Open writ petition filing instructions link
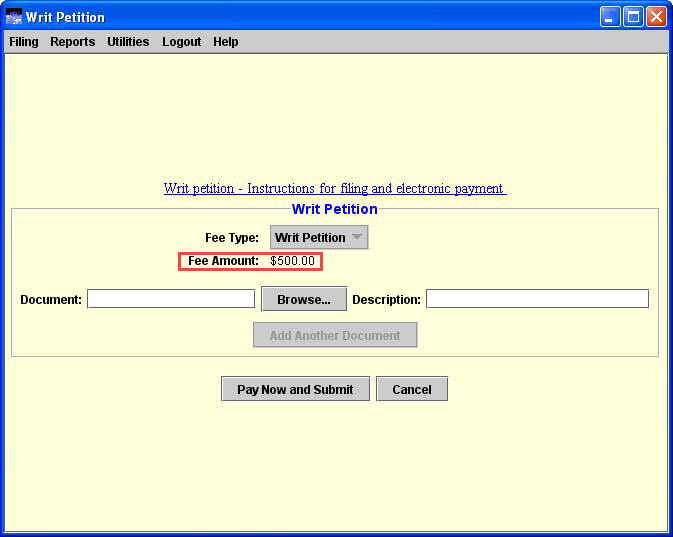Image resolution: width=673 pixels, height=537 pixels. pyautogui.click(x=335, y=188)
